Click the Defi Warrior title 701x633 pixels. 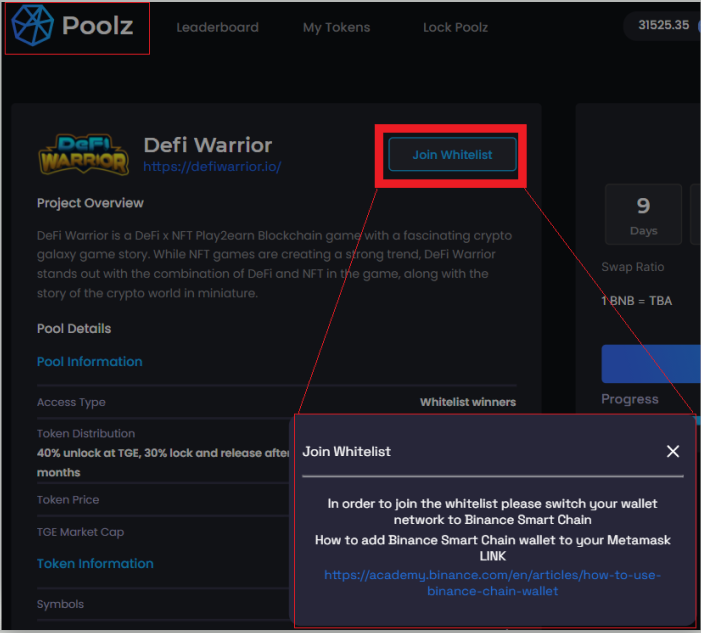[208, 145]
